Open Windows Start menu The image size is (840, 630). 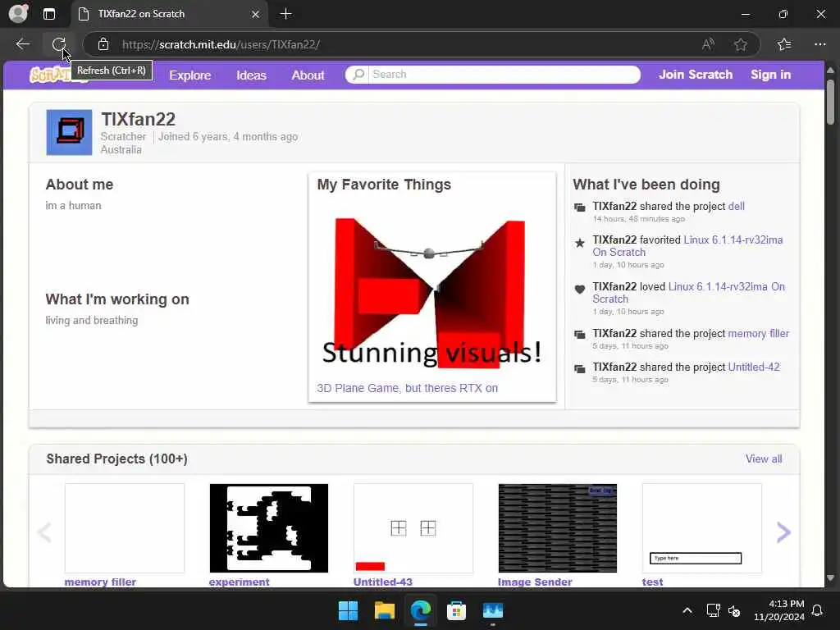(348, 610)
